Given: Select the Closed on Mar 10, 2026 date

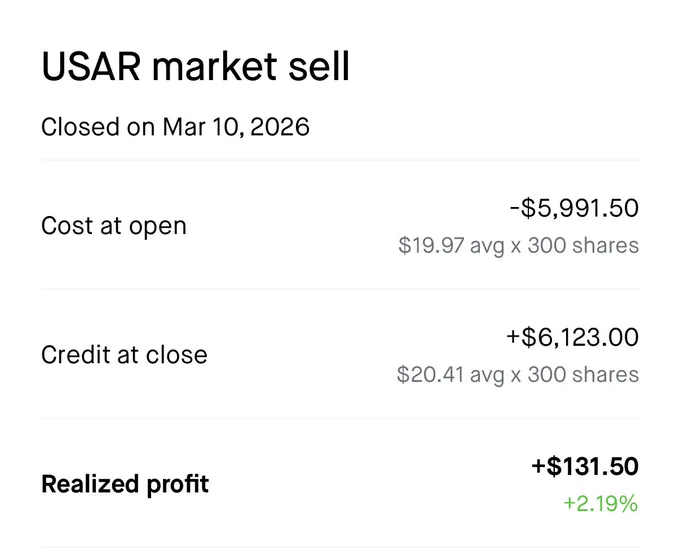Looking at the screenshot, I should click(x=175, y=127).
